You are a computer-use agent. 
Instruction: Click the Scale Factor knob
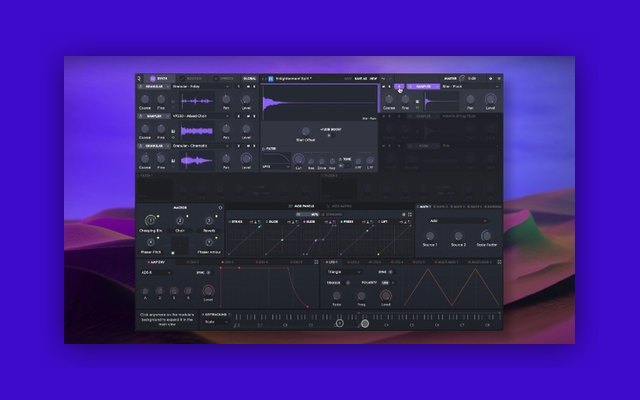point(486,236)
